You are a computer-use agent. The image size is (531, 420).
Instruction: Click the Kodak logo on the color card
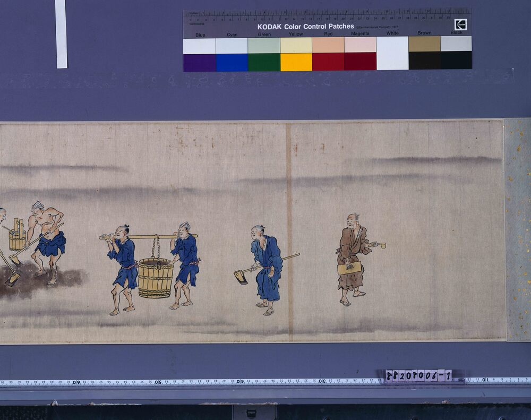[x=460, y=24]
